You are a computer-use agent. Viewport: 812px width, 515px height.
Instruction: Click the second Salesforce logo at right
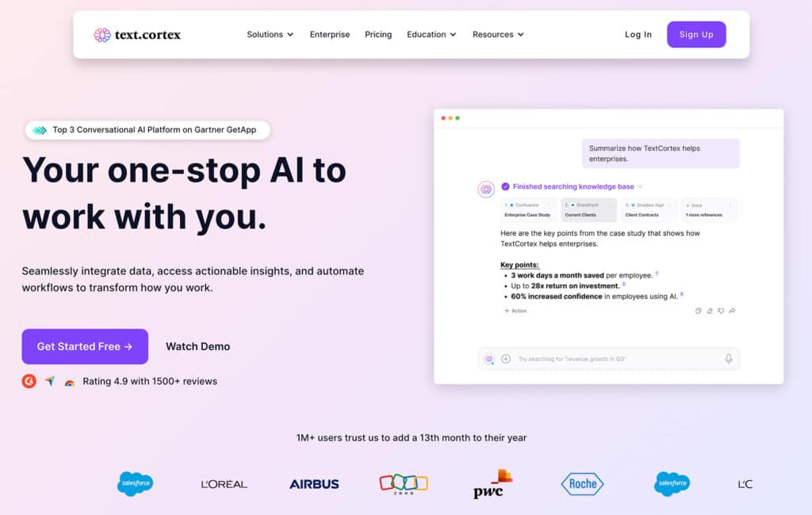click(672, 484)
